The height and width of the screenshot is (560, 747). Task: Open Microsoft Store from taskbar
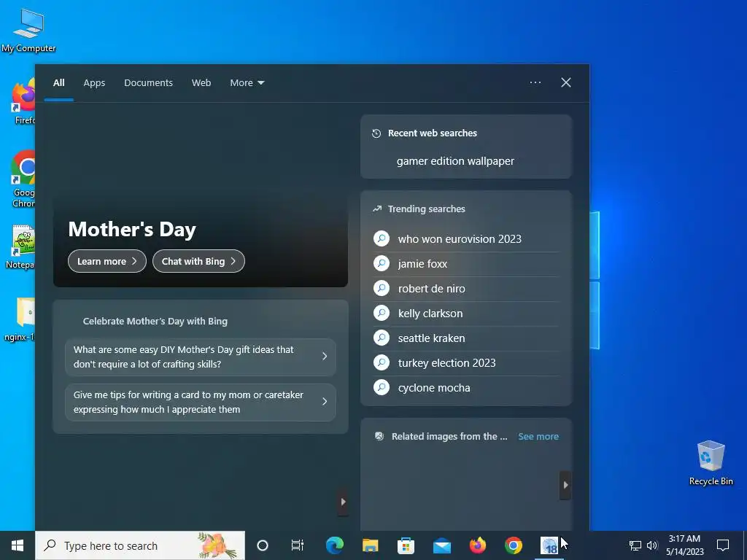(406, 545)
